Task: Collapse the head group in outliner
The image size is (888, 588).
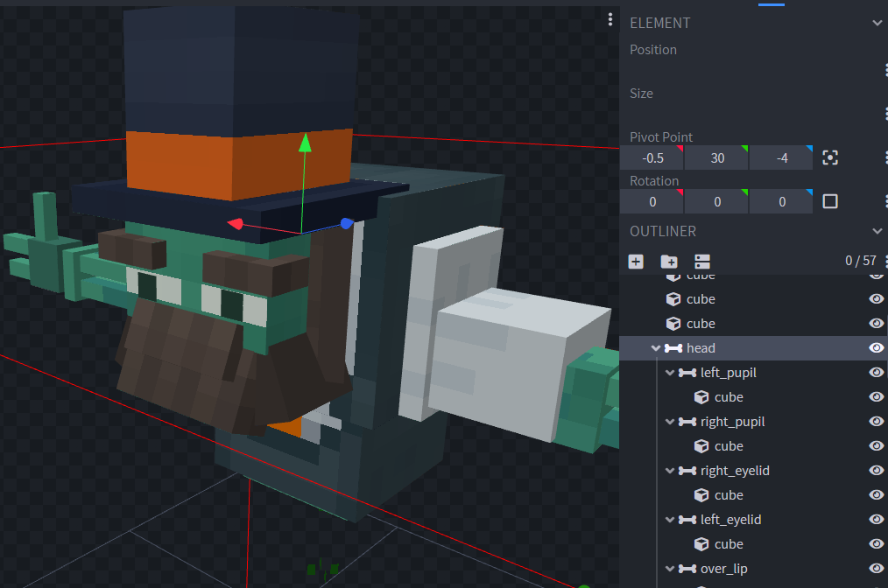Action: (x=655, y=348)
